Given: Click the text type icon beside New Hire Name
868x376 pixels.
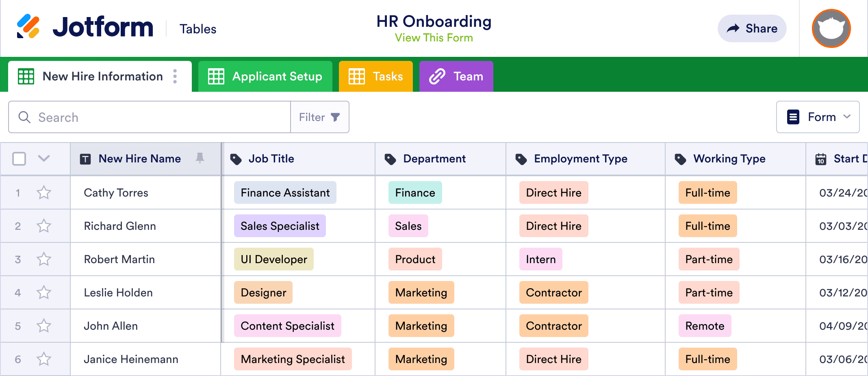Looking at the screenshot, I should (x=85, y=159).
